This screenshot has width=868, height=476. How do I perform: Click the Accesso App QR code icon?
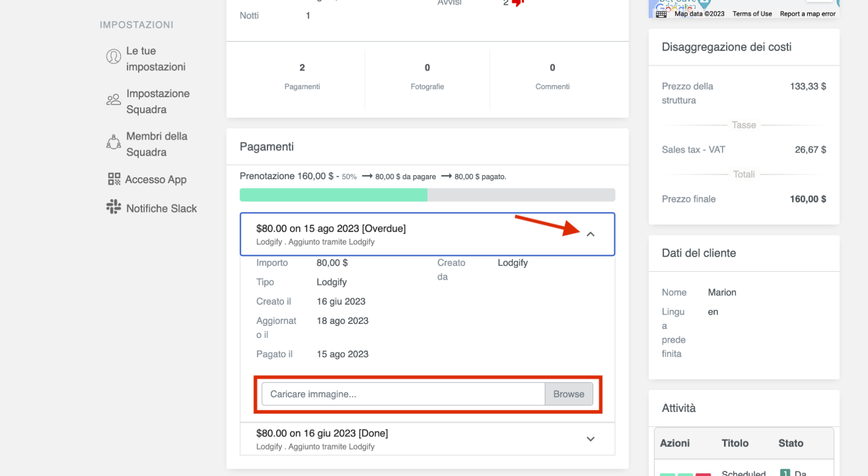click(x=114, y=179)
